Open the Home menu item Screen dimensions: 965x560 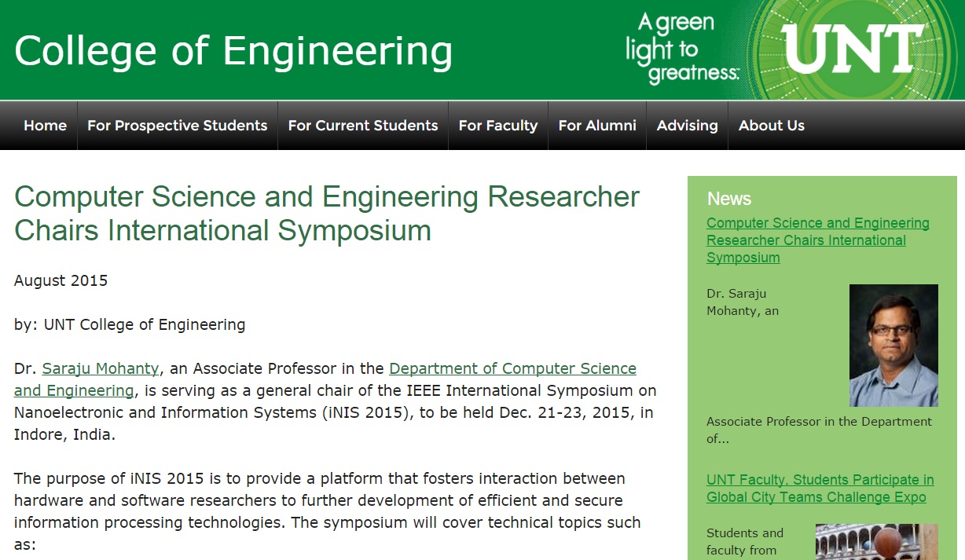45,126
